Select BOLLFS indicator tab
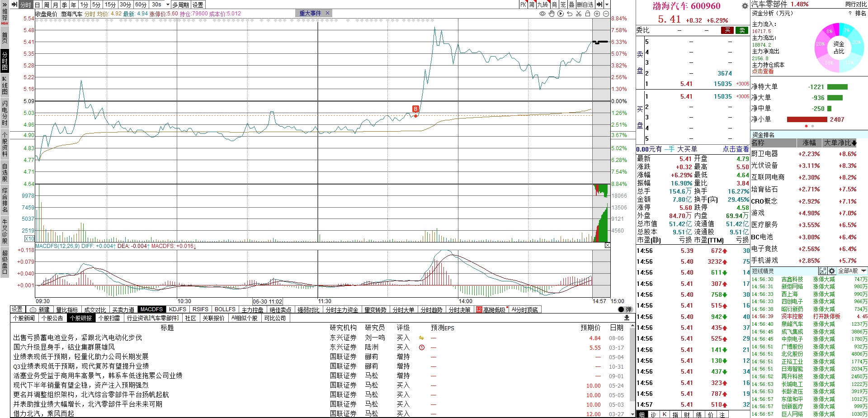 [225, 309]
